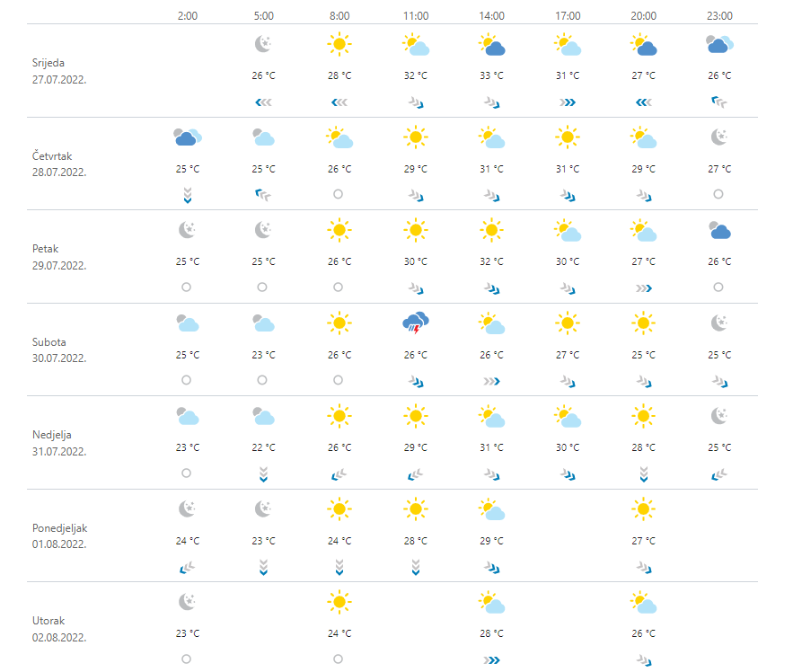802x672 pixels.
Task: Open the Utorak 02.08.2022. row label
Action: (57, 629)
